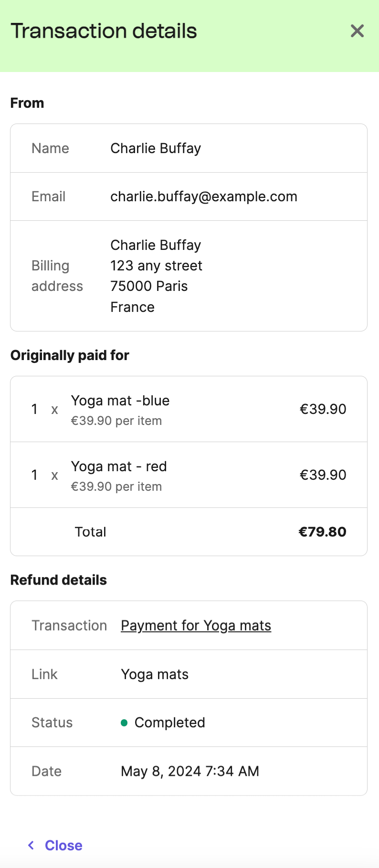Open the Payment for Yoga mats transaction
379x868 pixels.
click(x=196, y=625)
